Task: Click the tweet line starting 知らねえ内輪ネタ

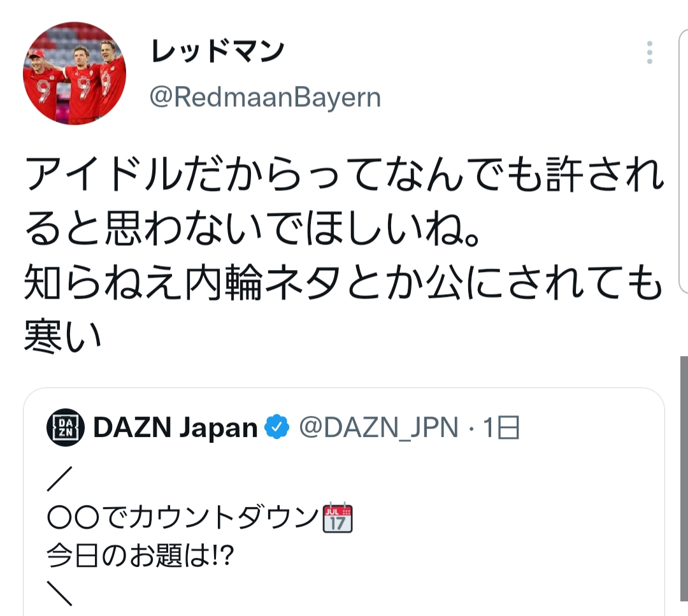Action: click(343, 283)
